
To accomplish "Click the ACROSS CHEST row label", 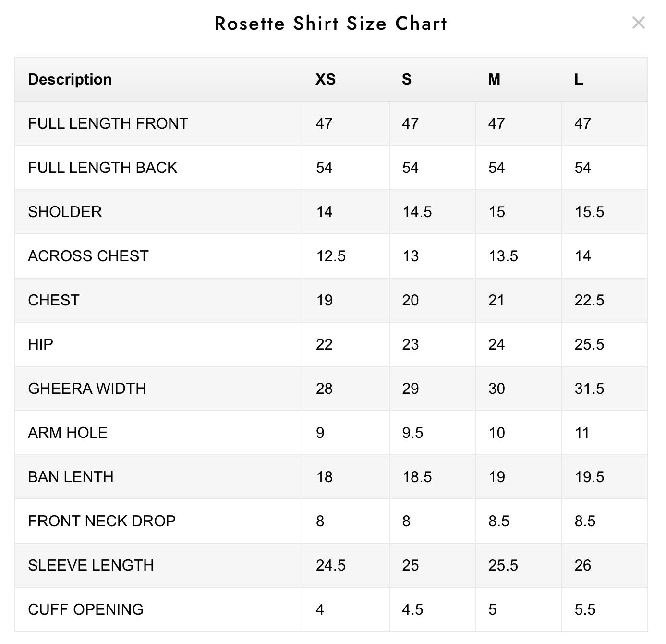I will 88,256.
